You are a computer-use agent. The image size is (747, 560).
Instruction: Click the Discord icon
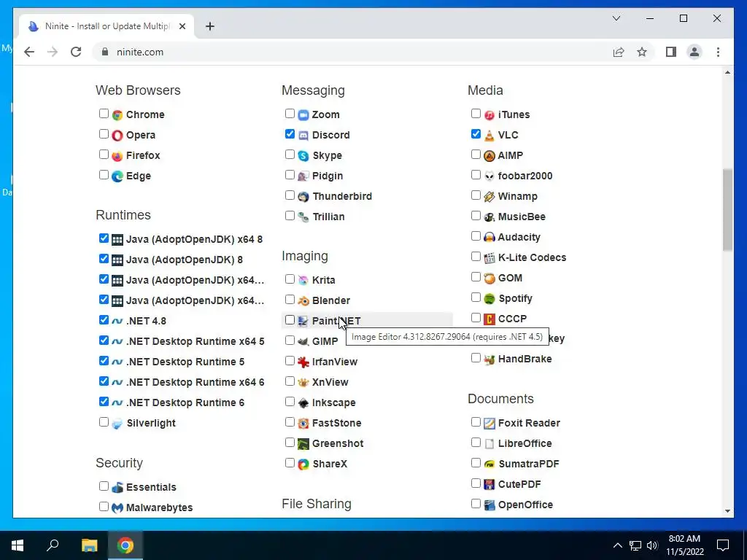[303, 135]
